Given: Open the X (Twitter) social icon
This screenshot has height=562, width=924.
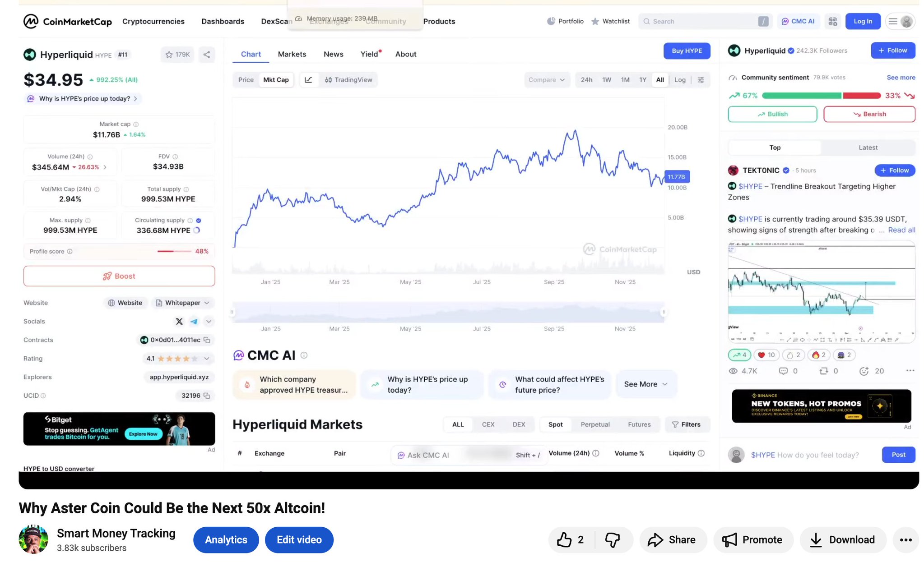Looking at the screenshot, I should pos(179,322).
